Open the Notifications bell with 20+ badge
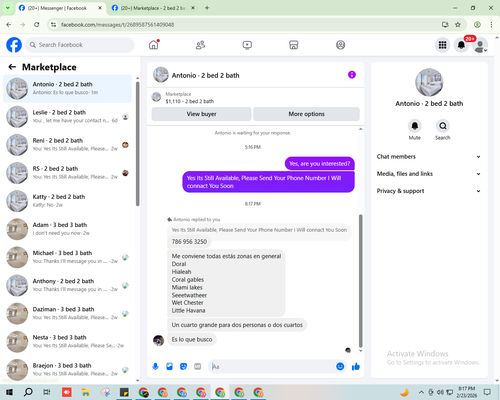500x400 pixels. tap(461, 45)
